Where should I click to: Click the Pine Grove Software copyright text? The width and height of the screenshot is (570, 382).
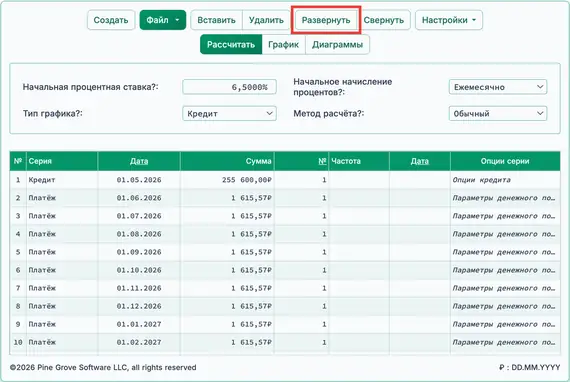(103, 367)
